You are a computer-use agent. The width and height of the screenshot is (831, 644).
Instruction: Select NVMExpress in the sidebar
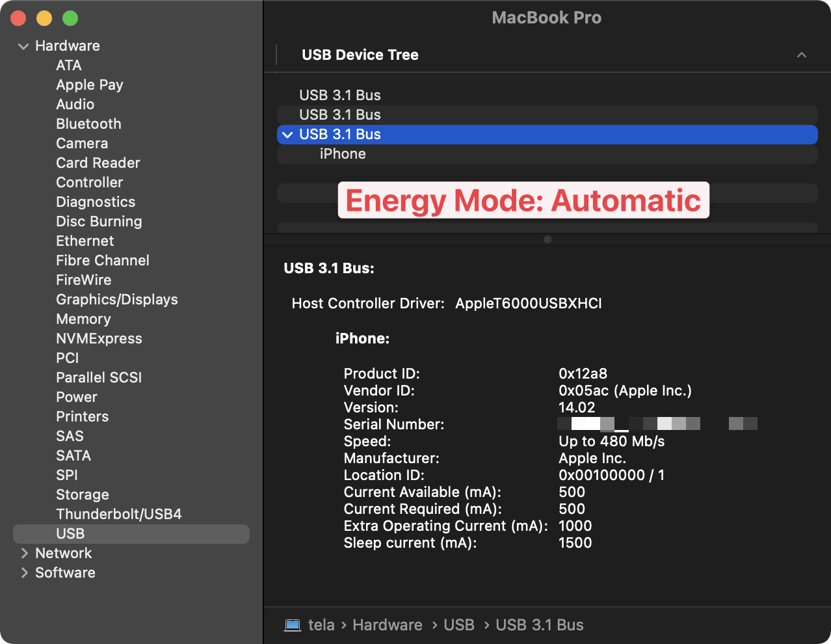click(x=99, y=339)
